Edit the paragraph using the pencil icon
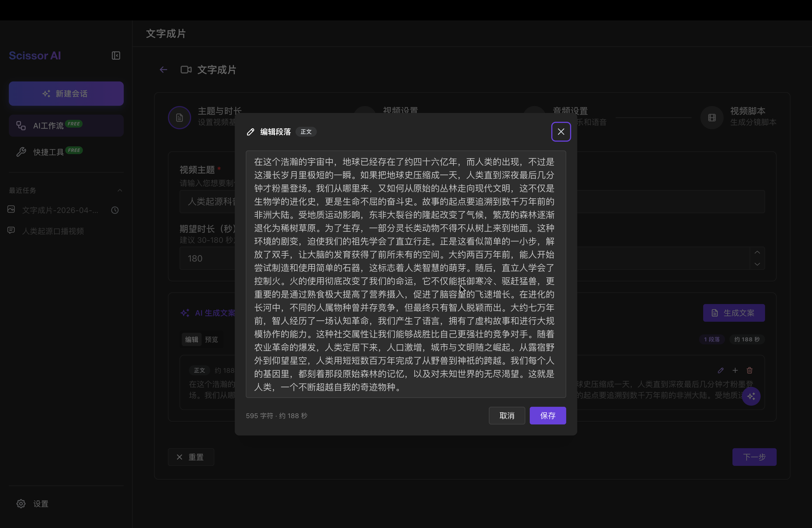This screenshot has height=528, width=812. [x=721, y=370]
